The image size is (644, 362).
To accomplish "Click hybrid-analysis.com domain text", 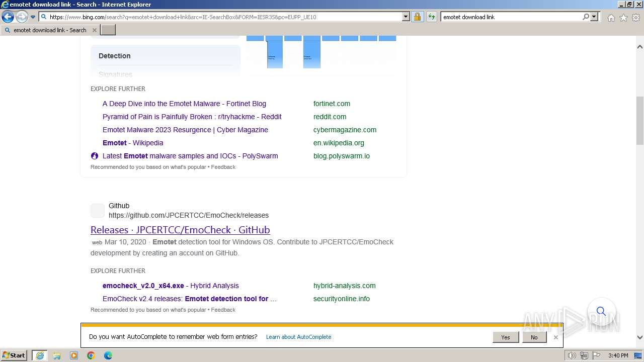I will point(344,286).
